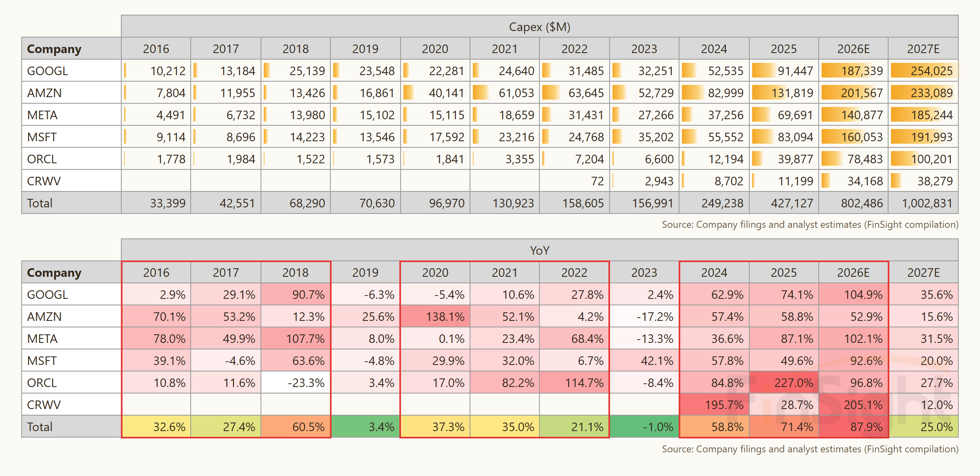
Task: Click the 2023 column header in Capex table
Action: click(x=644, y=49)
